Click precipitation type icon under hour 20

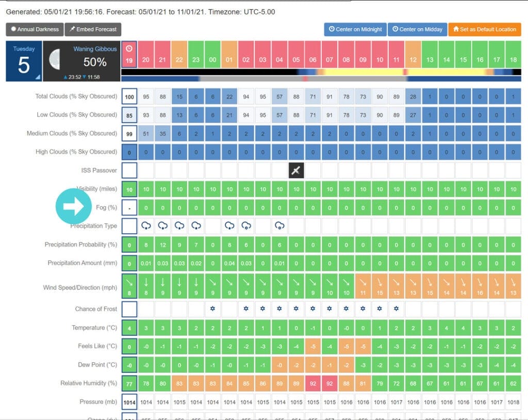click(146, 226)
